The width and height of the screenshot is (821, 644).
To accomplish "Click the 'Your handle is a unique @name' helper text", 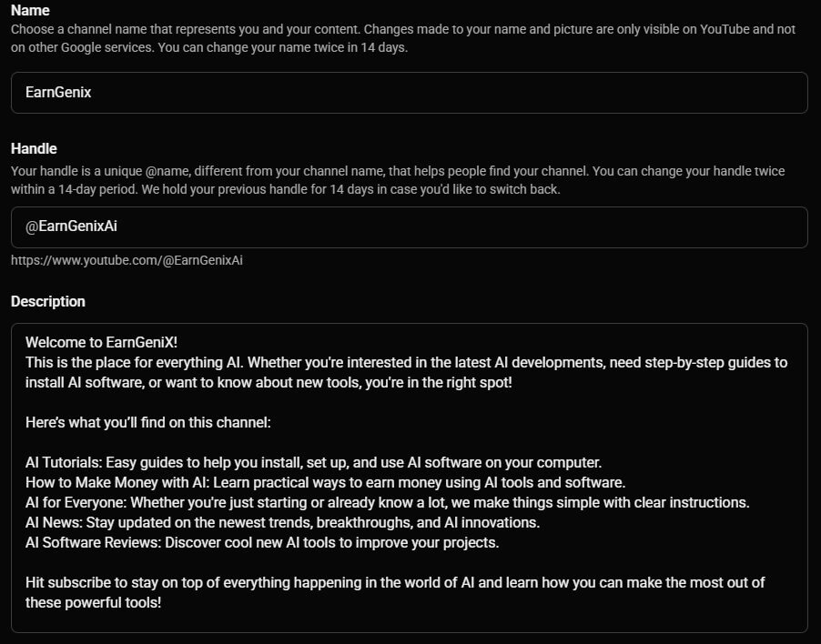I will pyautogui.click(x=398, y=171).
